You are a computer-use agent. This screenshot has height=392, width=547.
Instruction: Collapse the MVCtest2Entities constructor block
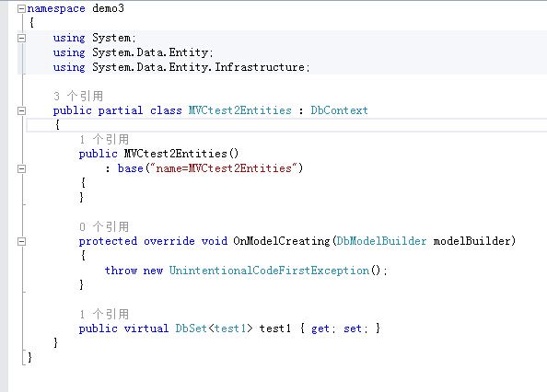tap(21, 169)
